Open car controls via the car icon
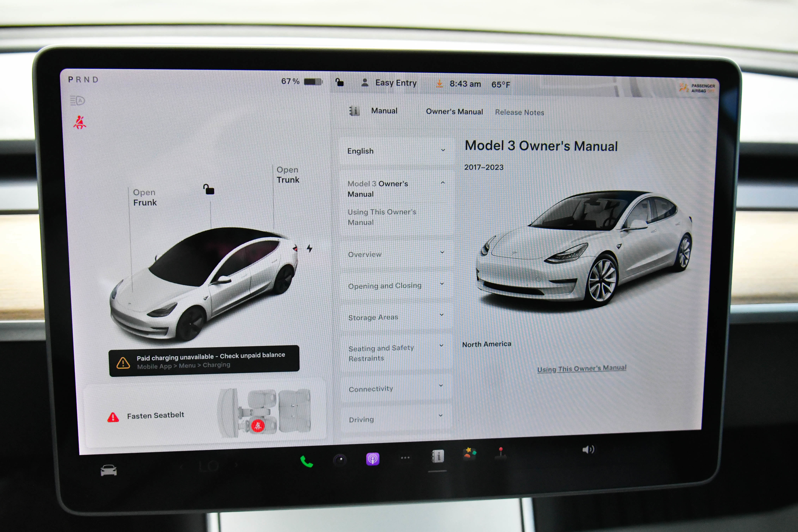The image size is (798, 532). tap(109, 470)
